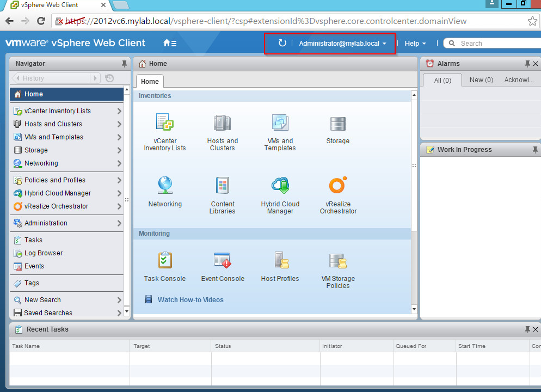Viewport: 541px width, 392px height.
Task: Click the Chrome user profile icon
Action: [x=491, y=3]
